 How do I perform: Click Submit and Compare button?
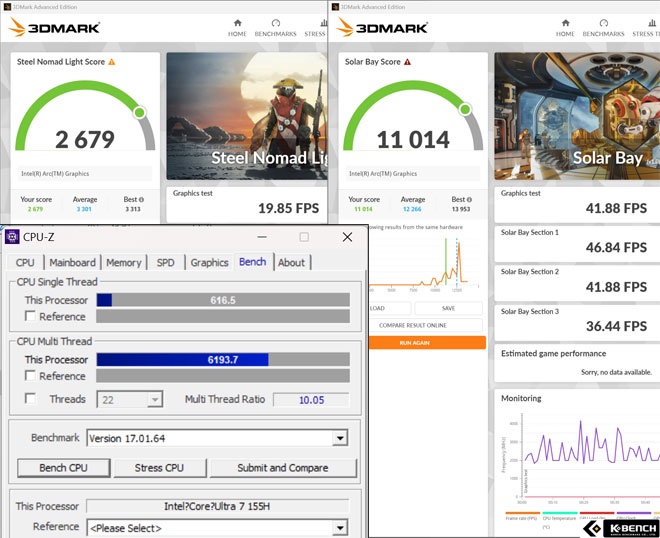click(283, 468)
